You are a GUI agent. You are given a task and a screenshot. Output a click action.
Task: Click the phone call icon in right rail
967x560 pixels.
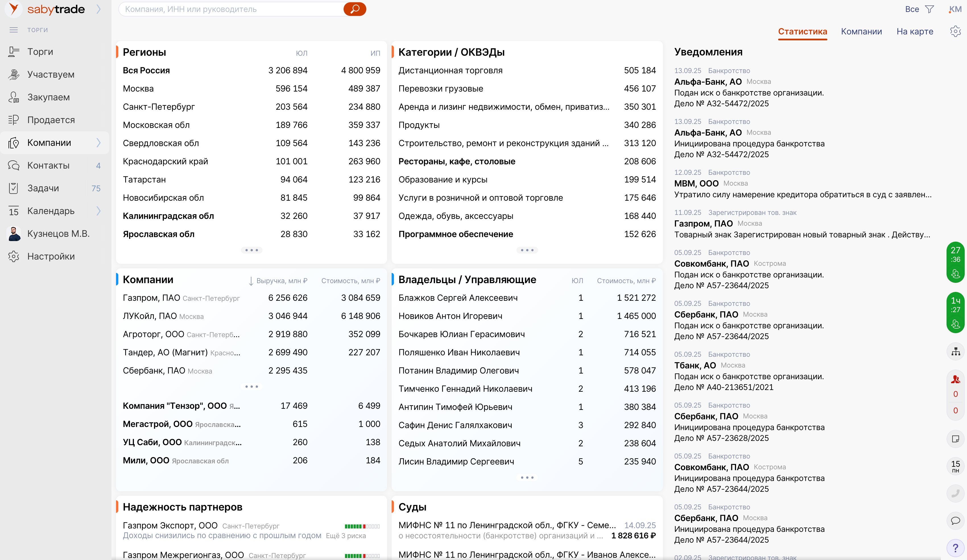955,493
